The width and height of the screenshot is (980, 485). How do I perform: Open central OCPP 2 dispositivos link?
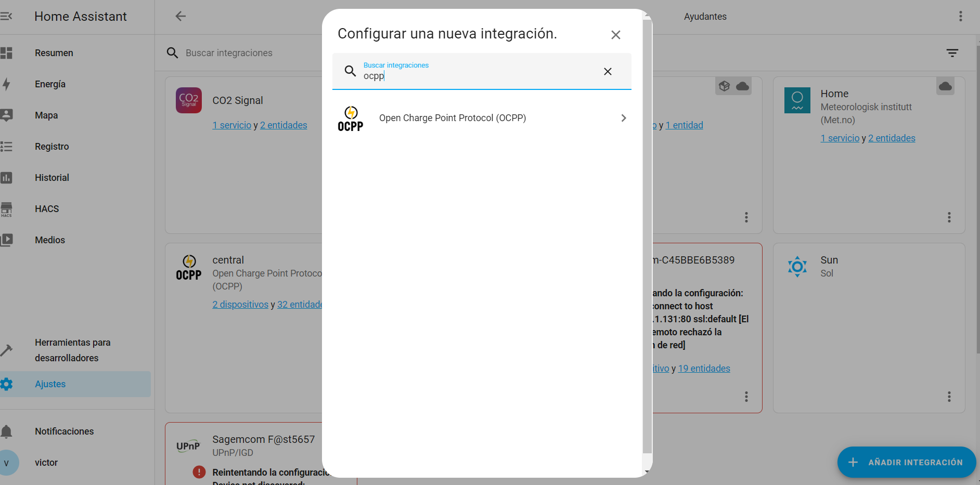pos(240,305)
